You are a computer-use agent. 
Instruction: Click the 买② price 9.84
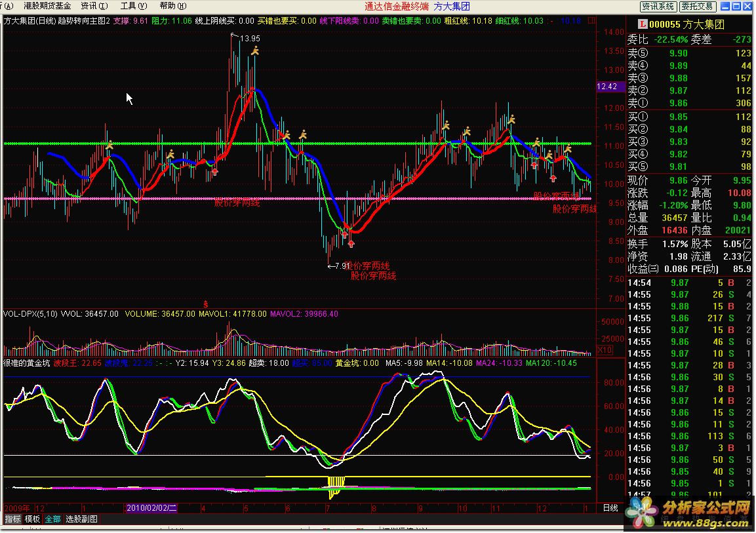679,129
